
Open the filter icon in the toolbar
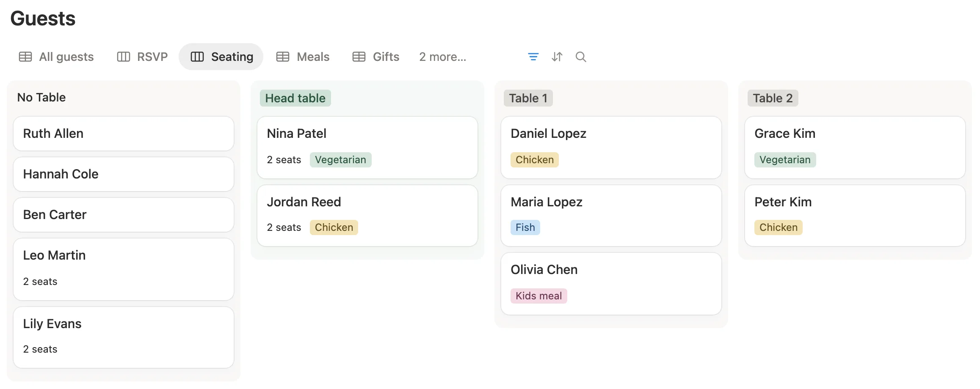point(533,57)
